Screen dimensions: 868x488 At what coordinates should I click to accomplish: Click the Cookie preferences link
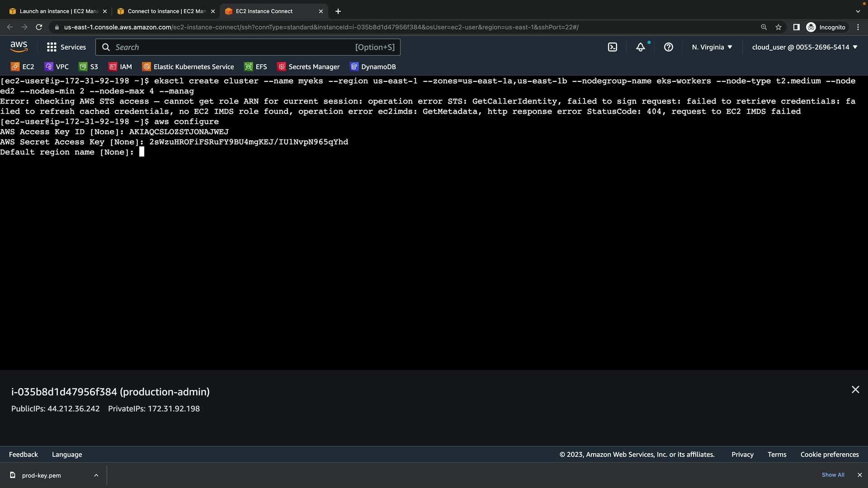(x=829, y=455)
